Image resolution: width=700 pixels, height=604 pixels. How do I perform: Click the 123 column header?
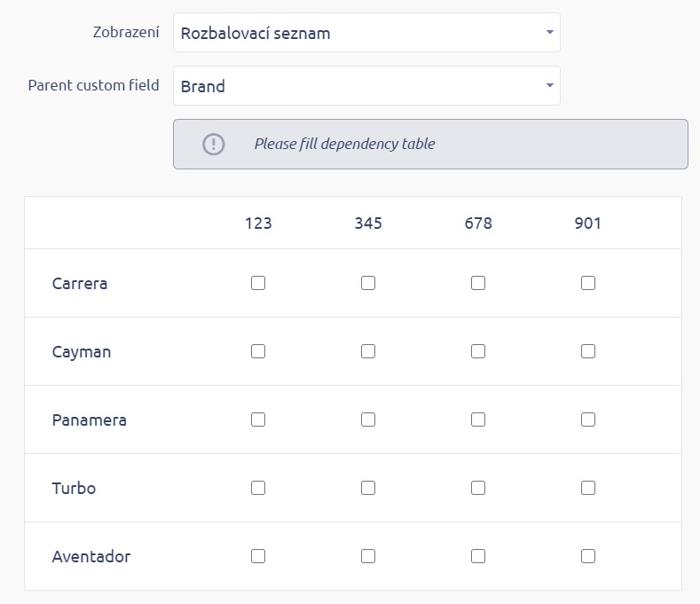point(258,224)
